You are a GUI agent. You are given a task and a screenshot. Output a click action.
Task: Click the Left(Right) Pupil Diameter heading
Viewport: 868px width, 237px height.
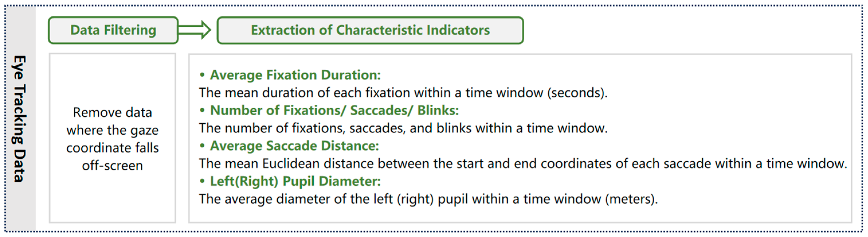[295, 181]
